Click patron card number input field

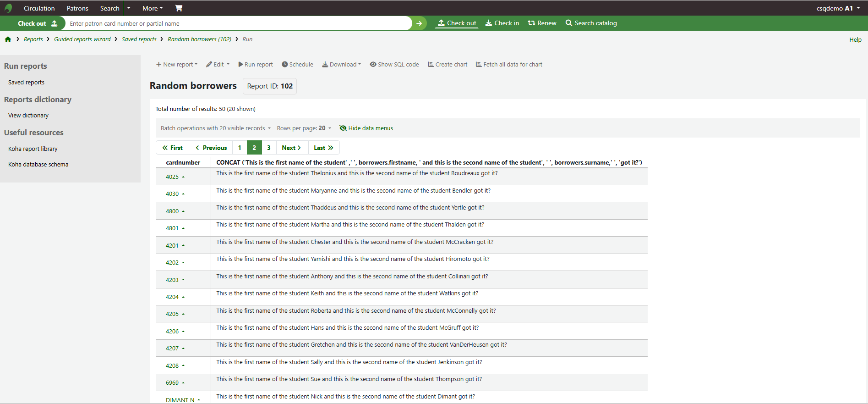coord(238,23)
